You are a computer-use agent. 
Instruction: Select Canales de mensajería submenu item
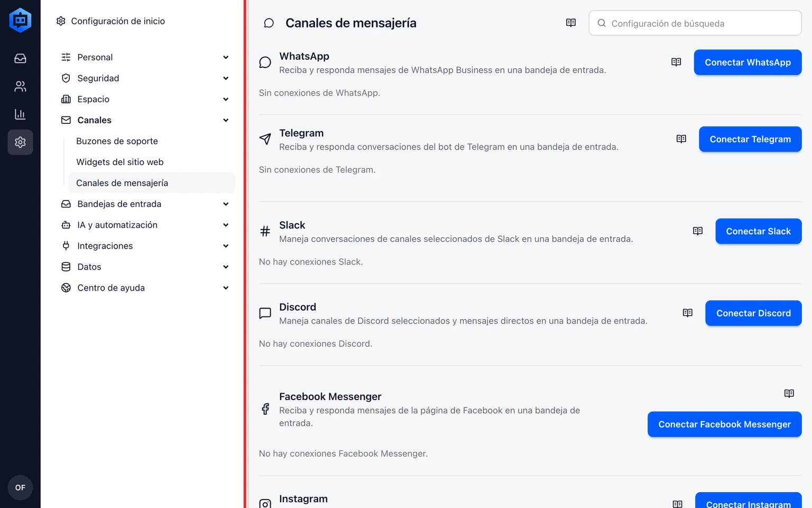point(152,183)
